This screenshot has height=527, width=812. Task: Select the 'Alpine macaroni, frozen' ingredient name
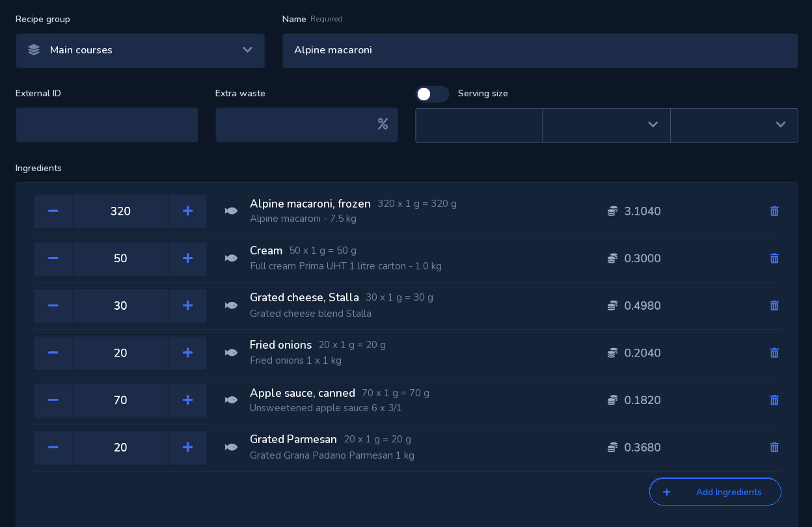pos(310,204)
